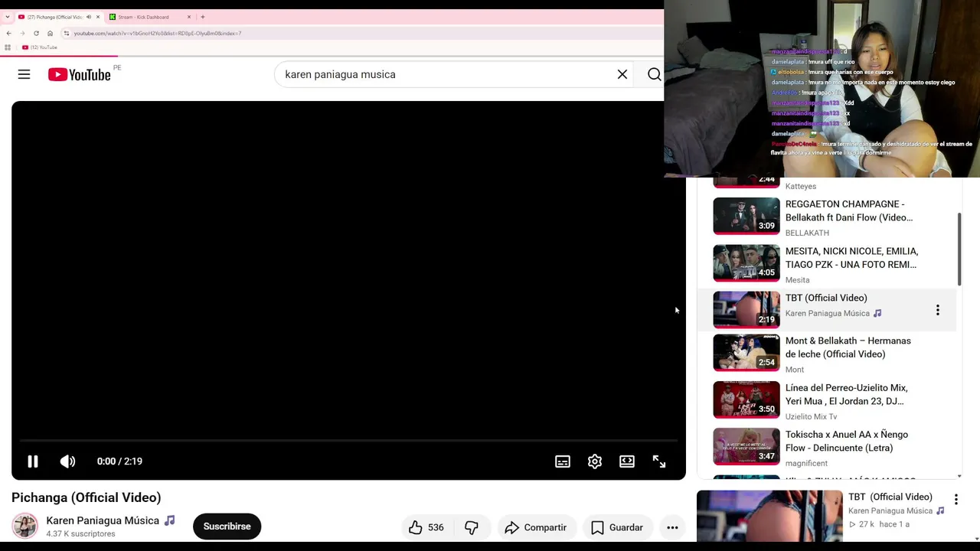The width and height of the screenshot is (980, 551).
Task: Open the apps grid in the bookmarks bar
Action: coord(8,47)
